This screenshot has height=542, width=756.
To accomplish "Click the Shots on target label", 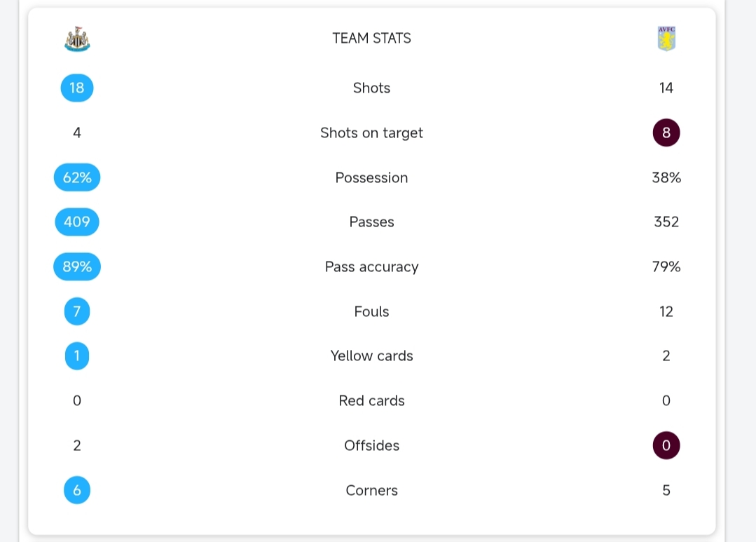I will click(371, 133).
